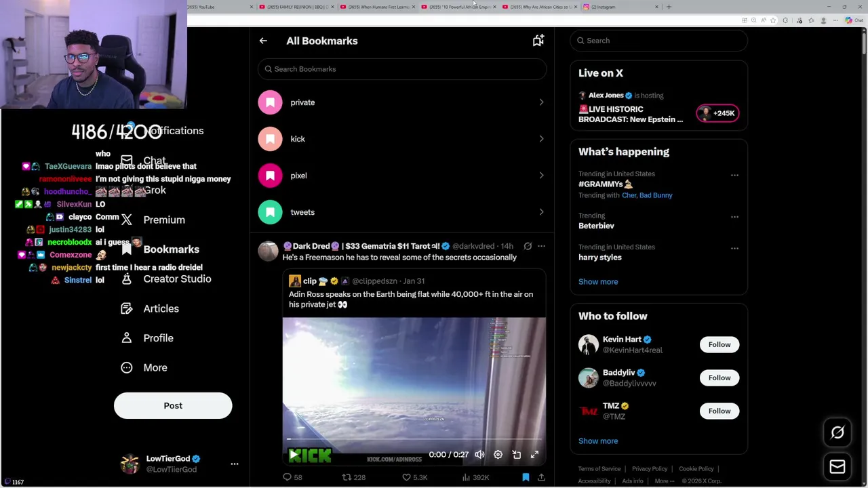Share the post via share icon
Screen dimensions: 868x488
click(541, 477)
